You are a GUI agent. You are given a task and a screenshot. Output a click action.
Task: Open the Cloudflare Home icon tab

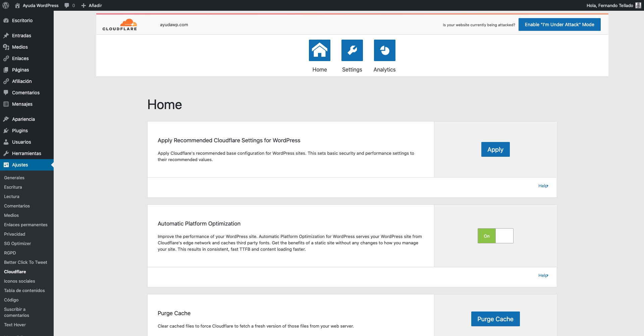[319, 50]
